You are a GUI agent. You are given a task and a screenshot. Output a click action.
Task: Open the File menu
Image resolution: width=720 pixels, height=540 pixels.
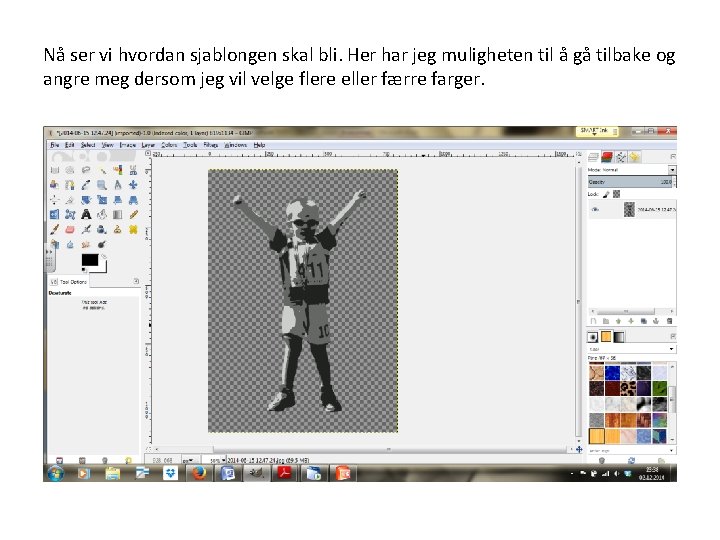point(55,145)
